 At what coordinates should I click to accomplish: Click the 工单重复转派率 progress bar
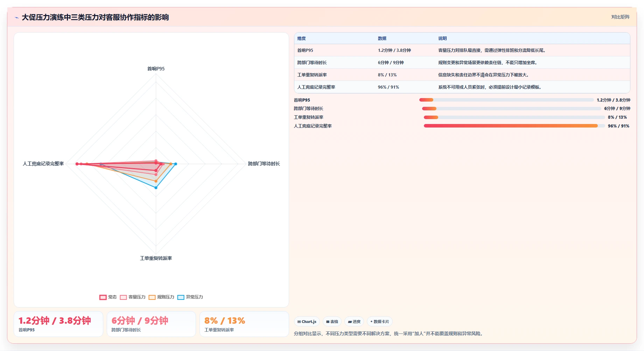[x=514, y=117]
